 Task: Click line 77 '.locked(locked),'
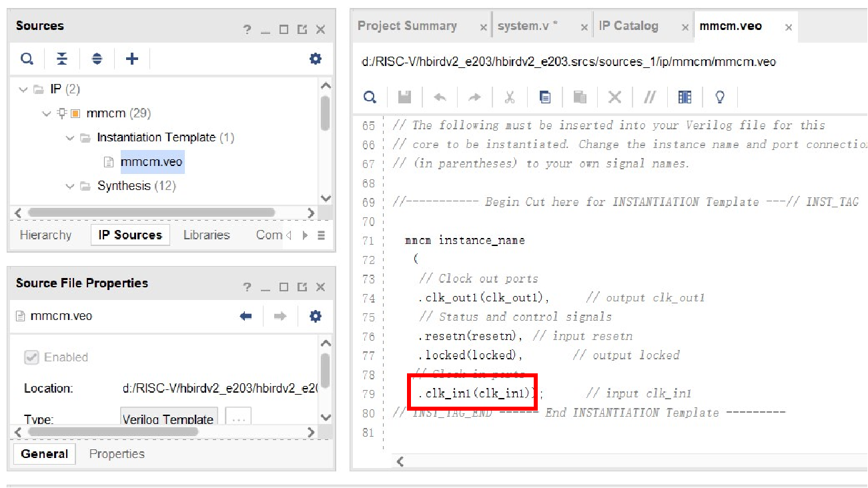click(x=470, y=355)
